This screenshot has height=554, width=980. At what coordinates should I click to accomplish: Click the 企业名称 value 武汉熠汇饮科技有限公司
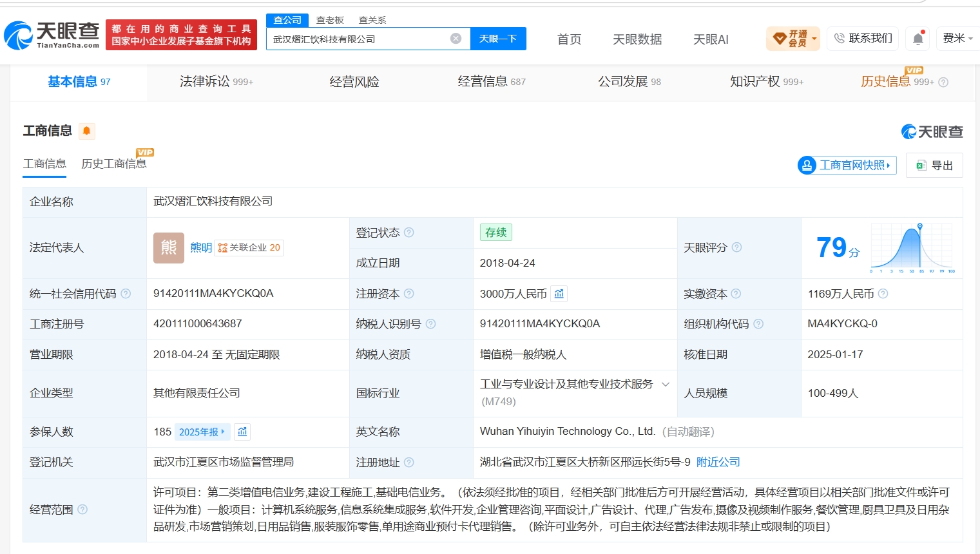point(213,202)
